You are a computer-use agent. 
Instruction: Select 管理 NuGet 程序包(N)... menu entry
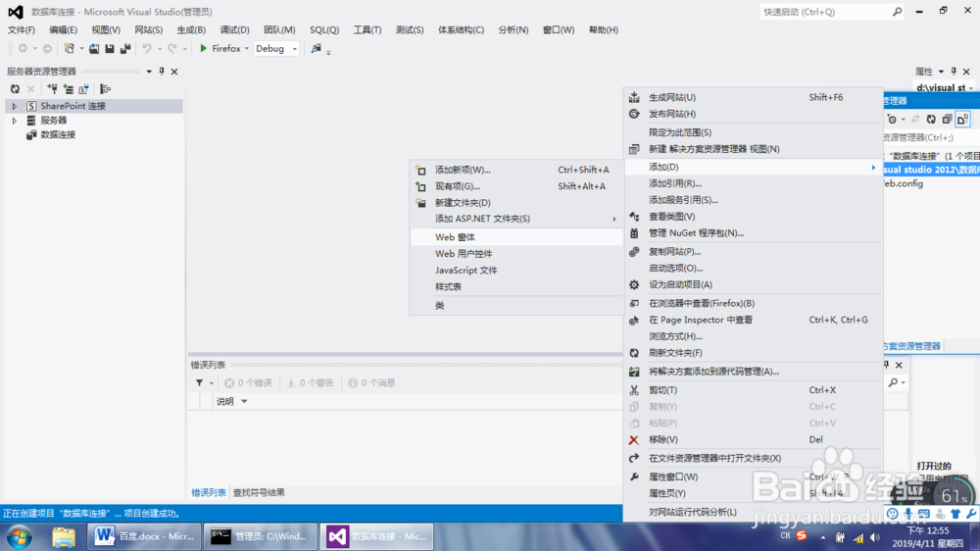point(753,232)
